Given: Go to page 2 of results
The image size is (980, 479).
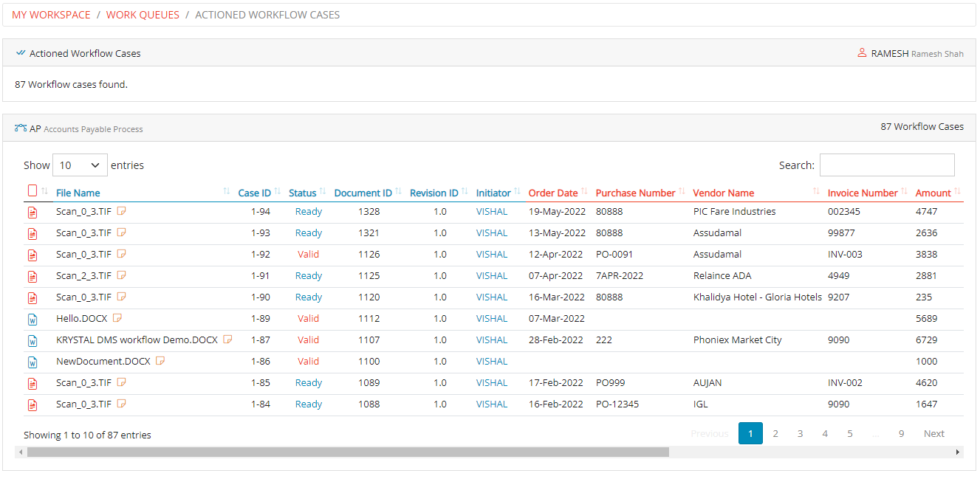Looking at the screenshot, I should pyautogui.click(x=775, y=433).
